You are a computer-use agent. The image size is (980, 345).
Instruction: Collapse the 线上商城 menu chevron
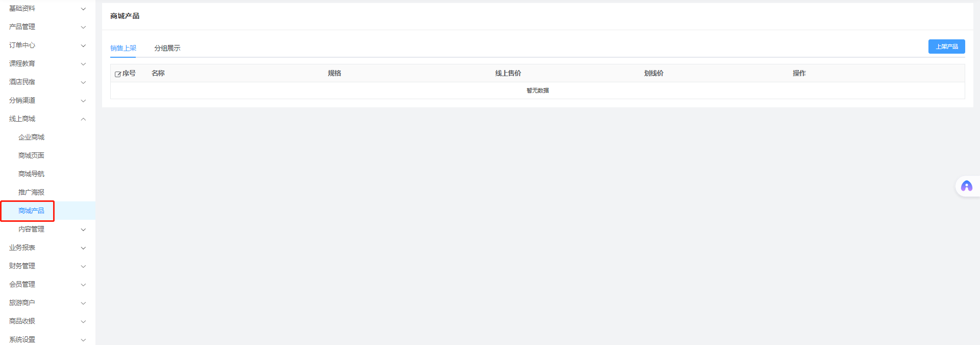tap(83, 119)
